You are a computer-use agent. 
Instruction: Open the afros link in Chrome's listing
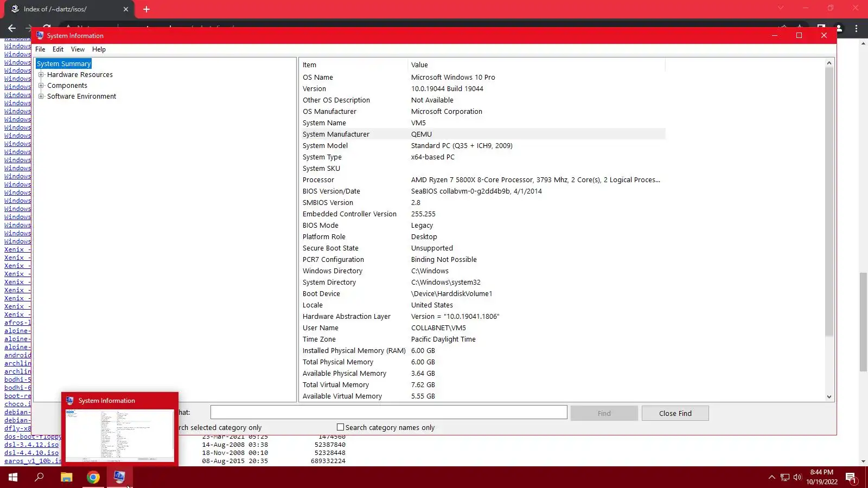pyautogui.click(x=18, y=323)
